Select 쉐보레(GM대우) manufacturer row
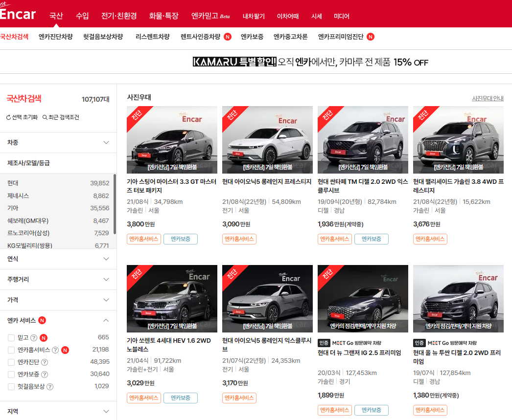 58,221
